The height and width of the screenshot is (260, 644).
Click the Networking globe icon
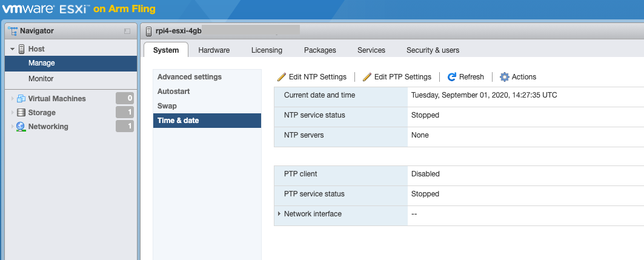point(21,127)
